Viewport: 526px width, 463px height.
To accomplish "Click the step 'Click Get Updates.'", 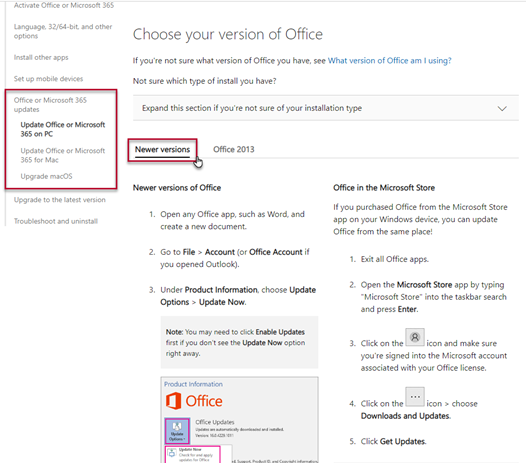I will coord(393,441).
